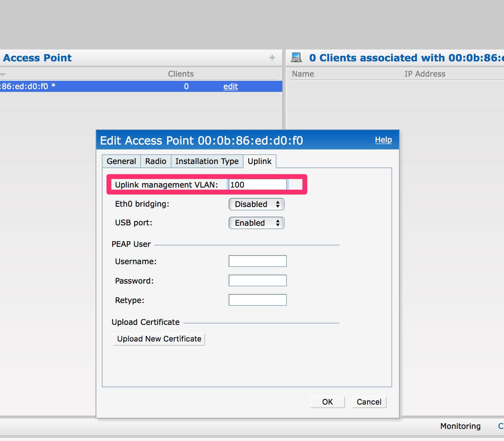This screenshot has width=504, height=441.
Task: Click the sort arrow in Access Point column header
Action: click(3, 74)
